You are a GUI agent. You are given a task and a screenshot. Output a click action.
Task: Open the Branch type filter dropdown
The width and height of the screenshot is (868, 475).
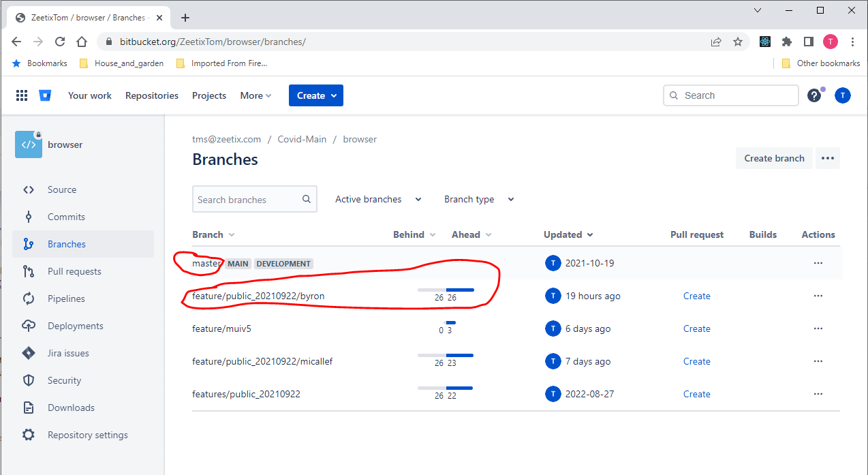pos(478,199)
